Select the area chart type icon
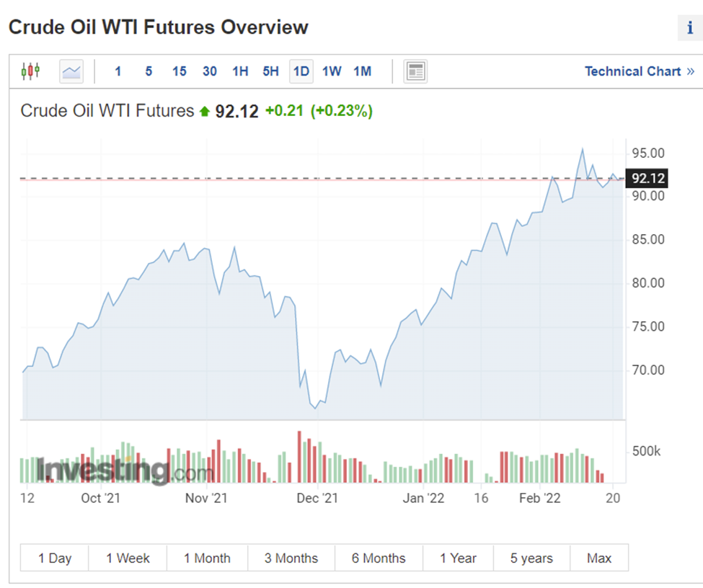 click(71, 71)
